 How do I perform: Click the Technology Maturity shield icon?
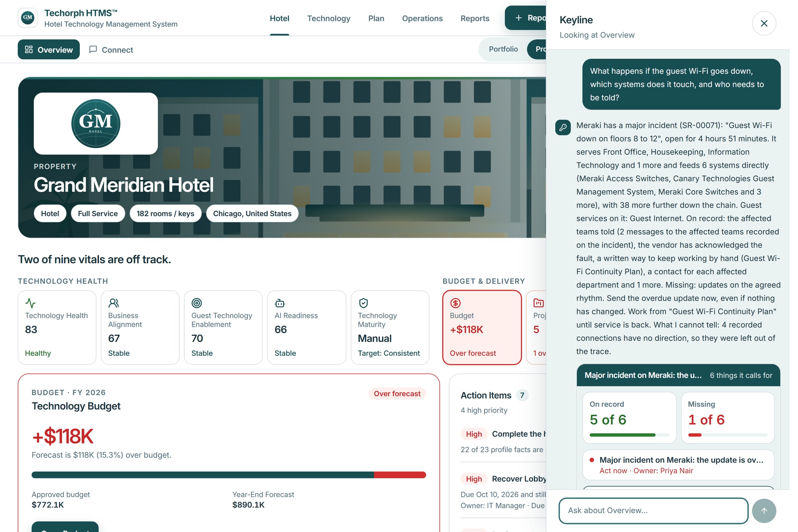pyautogui.click(x=363, y=303)
